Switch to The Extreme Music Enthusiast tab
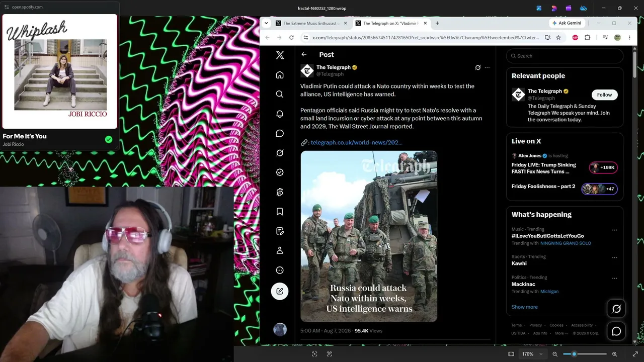Image resolution: width=644 pixels, height=362 pixels. pyautogui.click(x=311, y=23)
